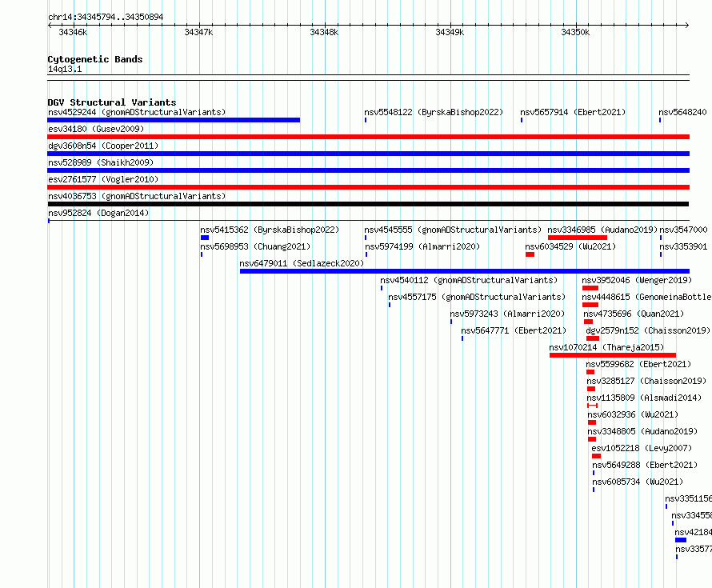
Task: Click the blue bar for nsv4529244
Action: pos(174,120)
